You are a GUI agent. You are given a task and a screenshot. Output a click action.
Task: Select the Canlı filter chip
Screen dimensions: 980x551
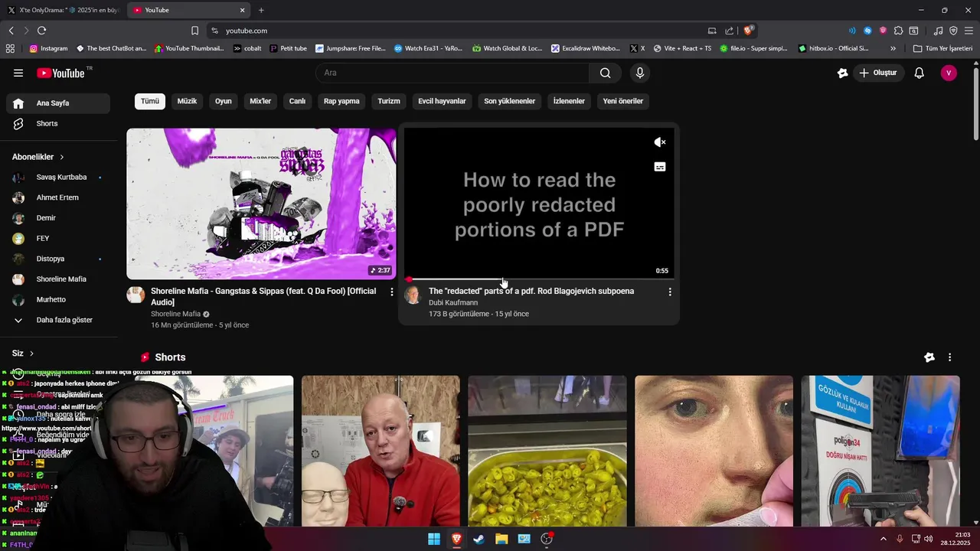click(x=297, y=101)
